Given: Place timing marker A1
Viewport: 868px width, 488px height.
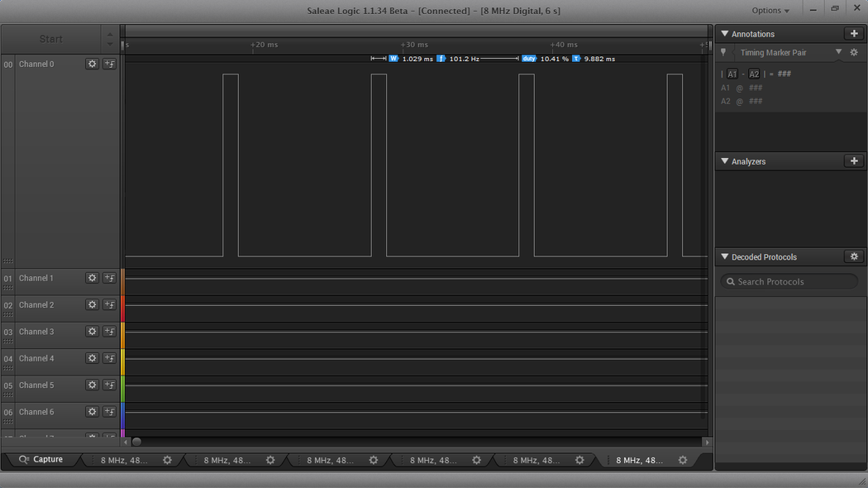Looking at the screenshot, I should tap(732, 74).
